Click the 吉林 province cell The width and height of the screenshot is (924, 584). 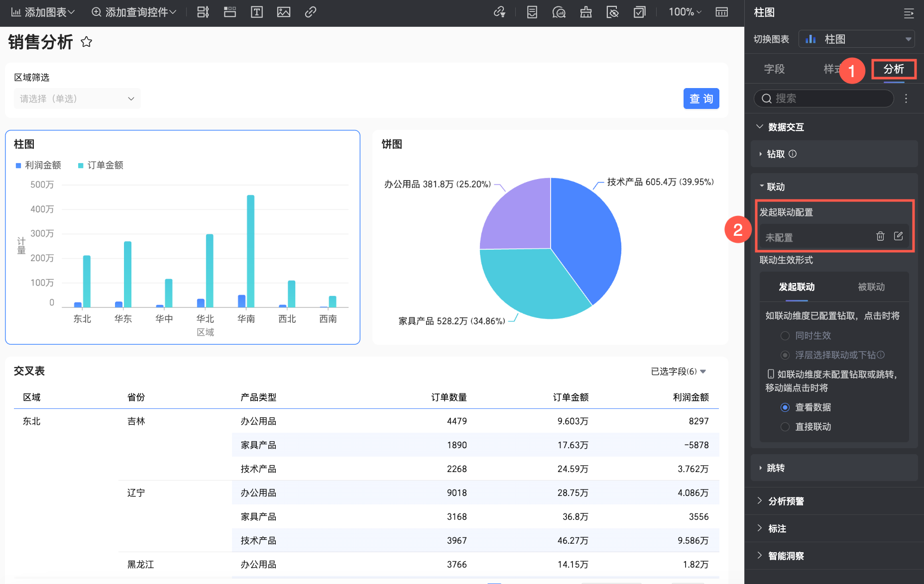136,421
